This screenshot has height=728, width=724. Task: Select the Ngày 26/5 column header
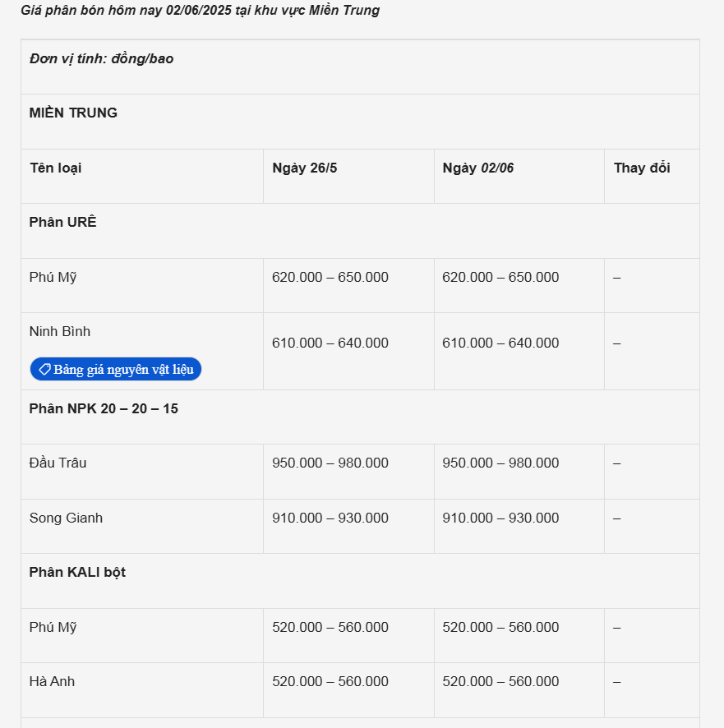click(305, 168)
